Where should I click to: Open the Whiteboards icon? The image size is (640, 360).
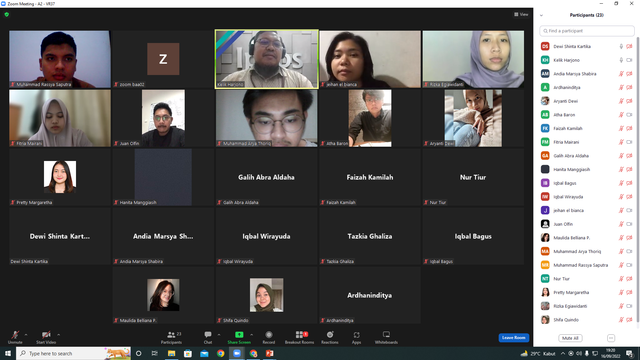pyautogui.click(x=386, y=335)
